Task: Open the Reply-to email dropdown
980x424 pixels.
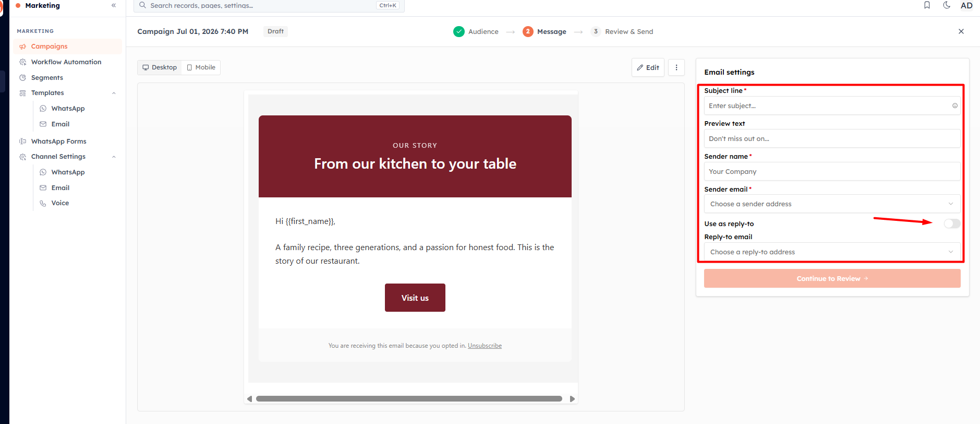Action: click(832, 252)
